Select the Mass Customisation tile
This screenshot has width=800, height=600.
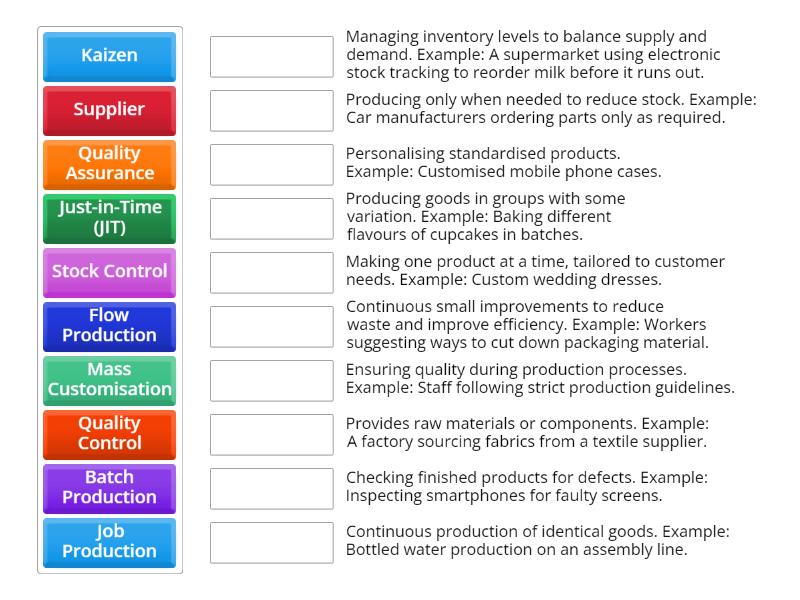109,380
